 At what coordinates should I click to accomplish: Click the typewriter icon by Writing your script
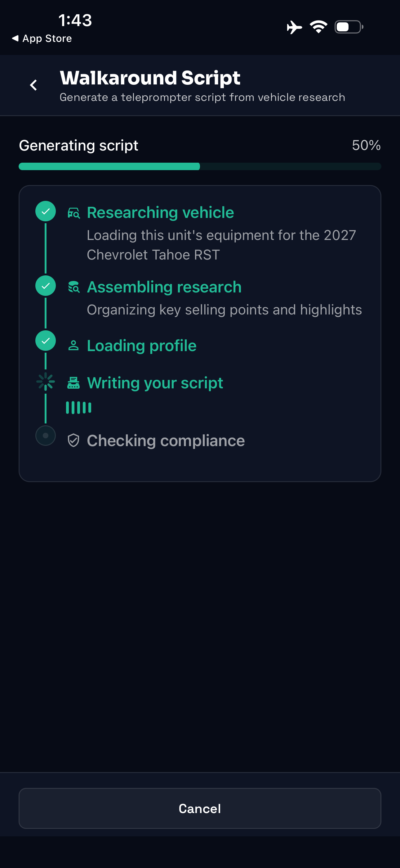73,383
